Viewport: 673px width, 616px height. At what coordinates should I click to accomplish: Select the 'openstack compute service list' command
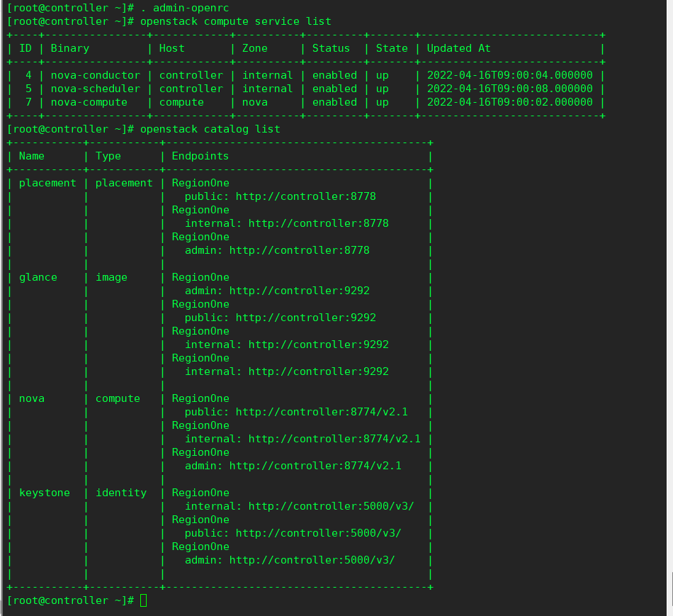click(x=236, y=21)
